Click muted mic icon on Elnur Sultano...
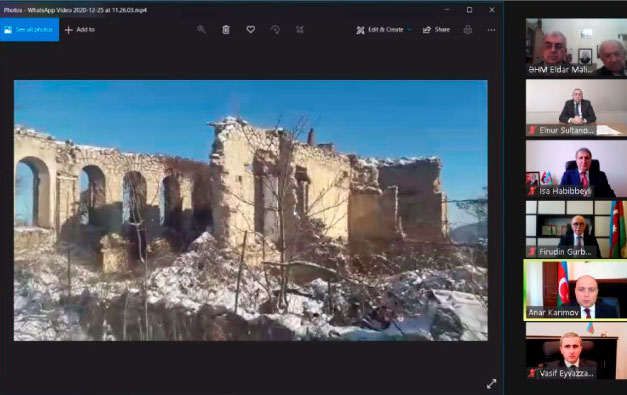Screen dimensions: 627x395 coord(532,130)
